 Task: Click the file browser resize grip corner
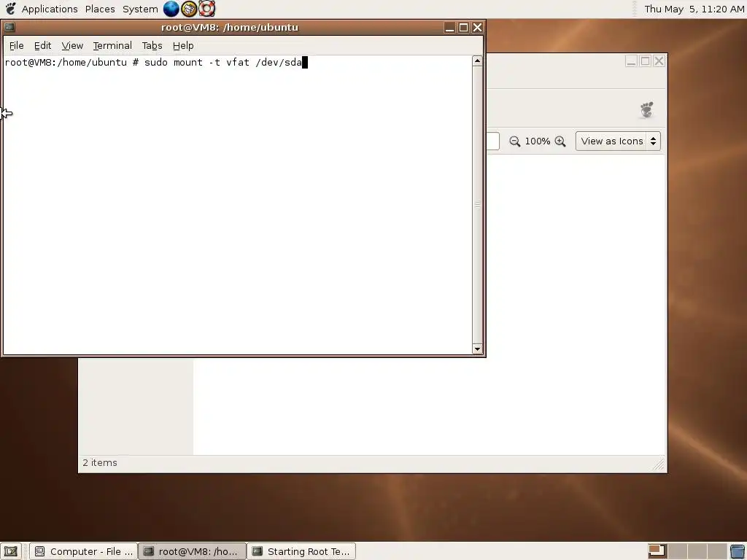[659, 464]
